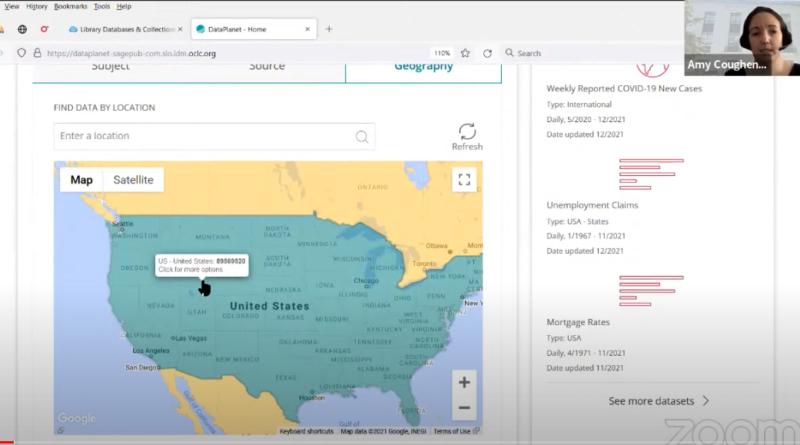
Task: Open a new browser tab
Action: pos(329,29)
